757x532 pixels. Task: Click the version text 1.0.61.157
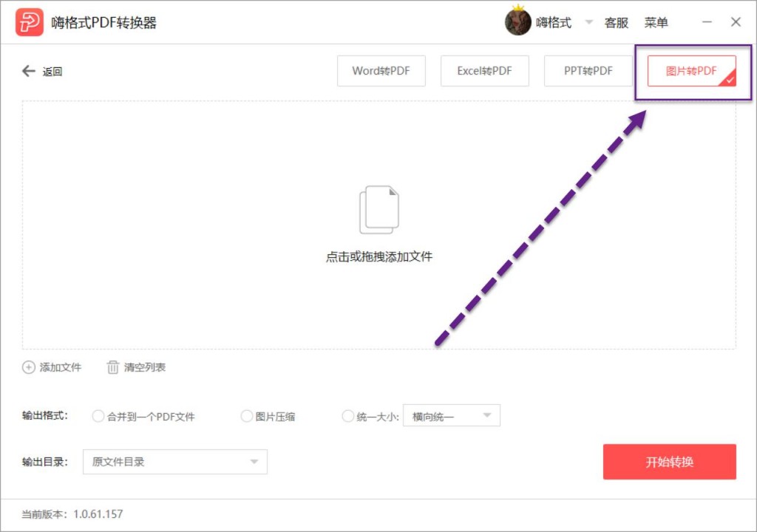coord(98,514)
